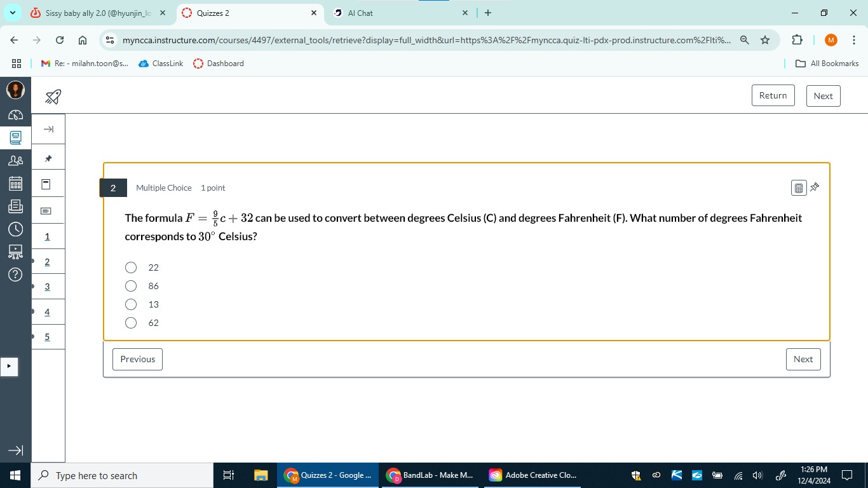Screen dimensions: 868x488
Task: Switch to BandLab taskbar window
Action: [x=431, y=475]
